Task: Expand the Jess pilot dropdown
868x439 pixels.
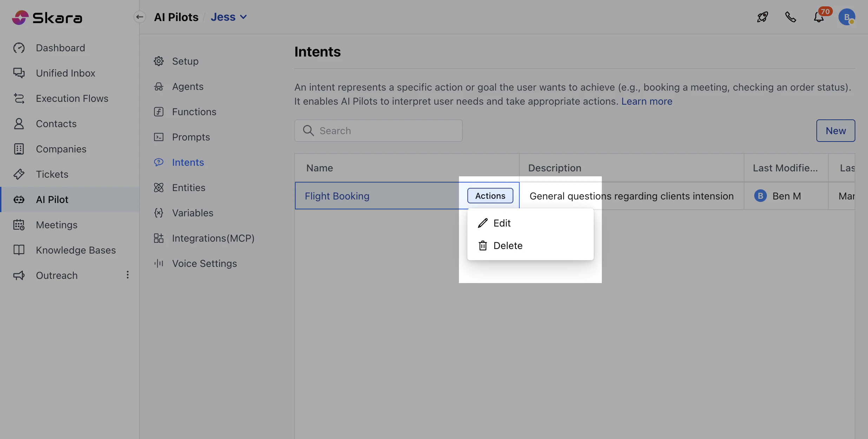Action: tap(229, 17)
